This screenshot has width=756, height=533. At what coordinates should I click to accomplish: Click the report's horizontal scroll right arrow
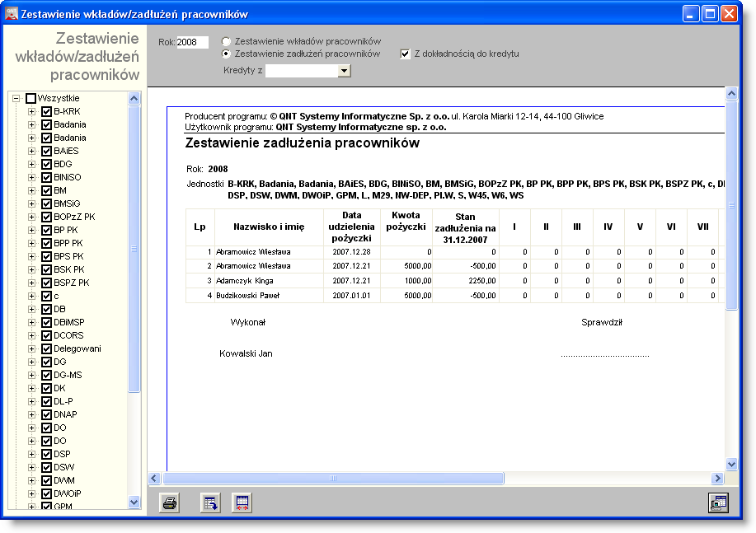(717, 478)
